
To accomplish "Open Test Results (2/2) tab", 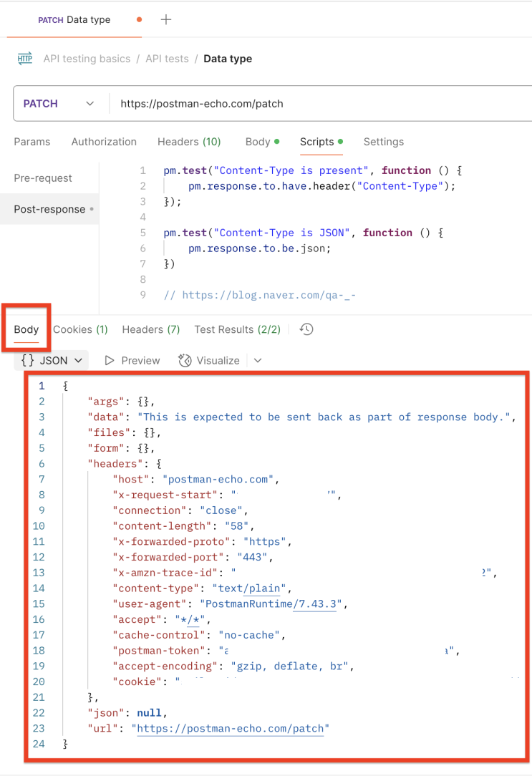I will point(238,329).
